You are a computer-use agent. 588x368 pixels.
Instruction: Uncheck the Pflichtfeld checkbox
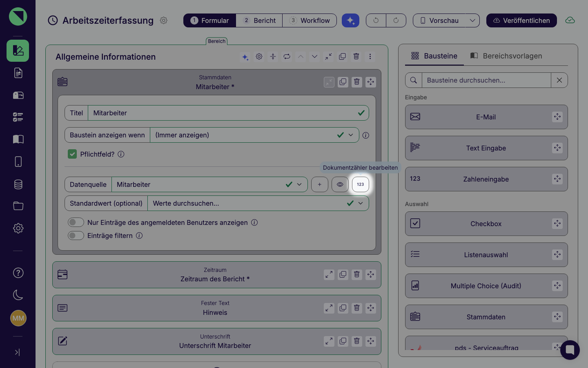click(x=72, y=154)
